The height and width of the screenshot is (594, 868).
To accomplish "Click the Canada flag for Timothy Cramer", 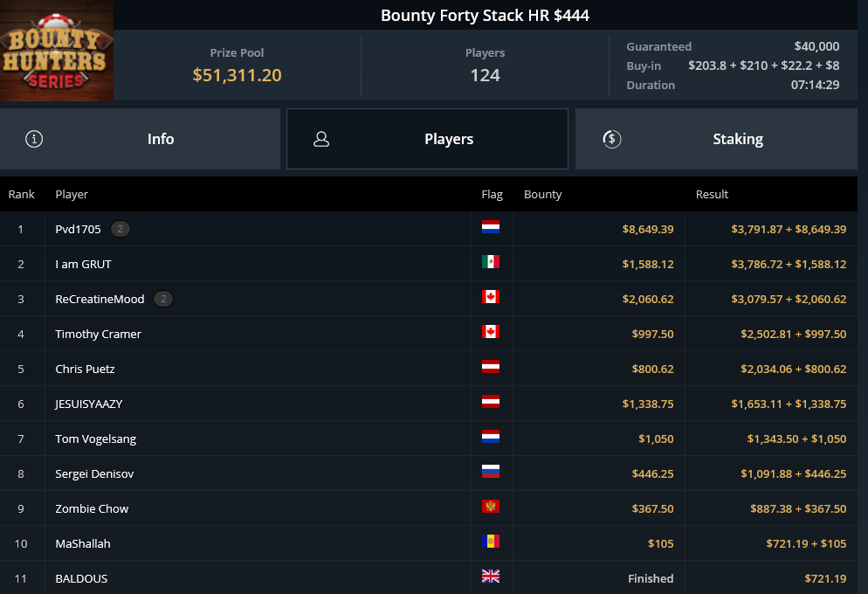I will pos(491,332).
